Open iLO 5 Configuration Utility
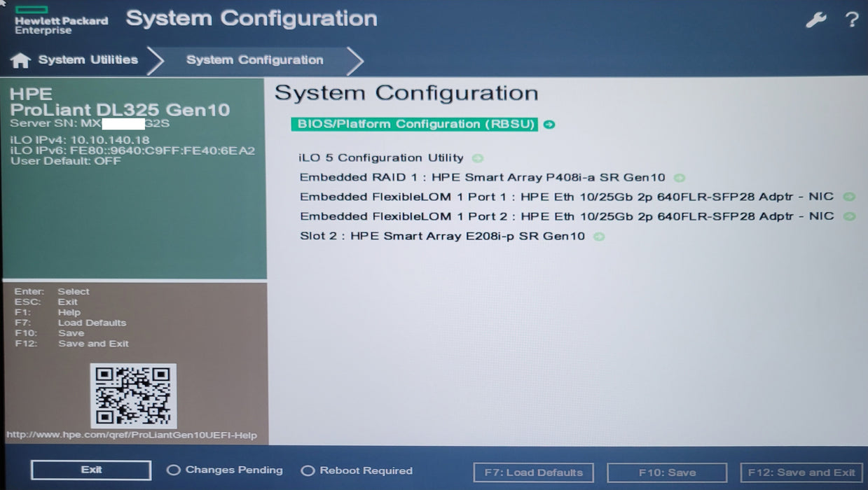Viewport: 868px width, 490px height. [381, 158]
